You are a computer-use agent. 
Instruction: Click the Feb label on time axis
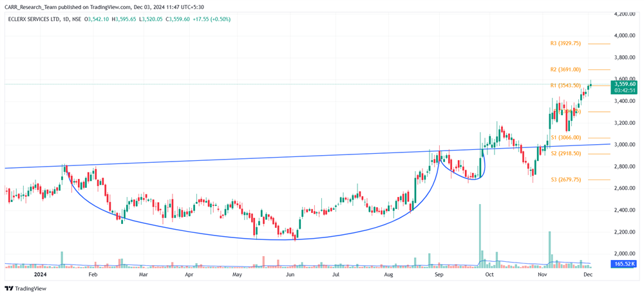pos(93,274)
